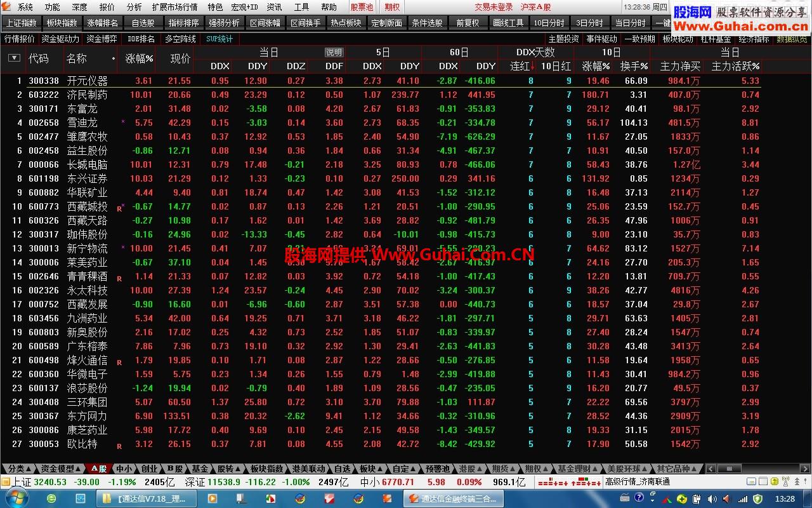
Task: Select the A股 bottom tab
Action: click(99, 469)
